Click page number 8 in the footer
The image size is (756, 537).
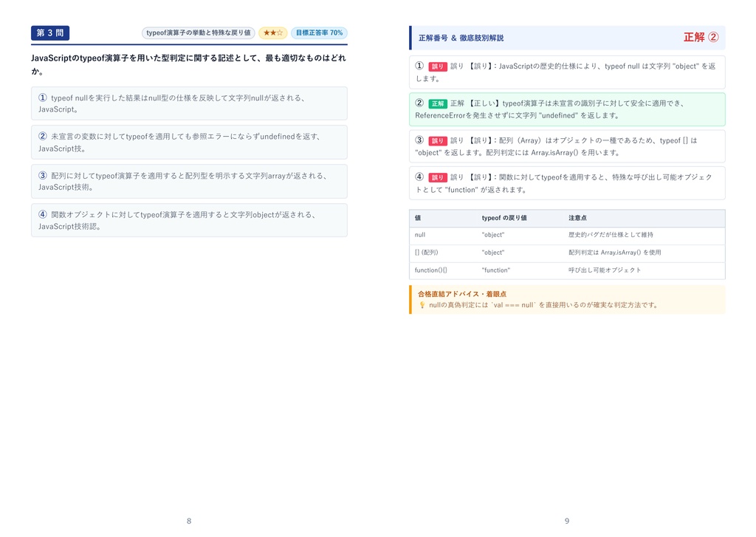(x=189, y=521)
